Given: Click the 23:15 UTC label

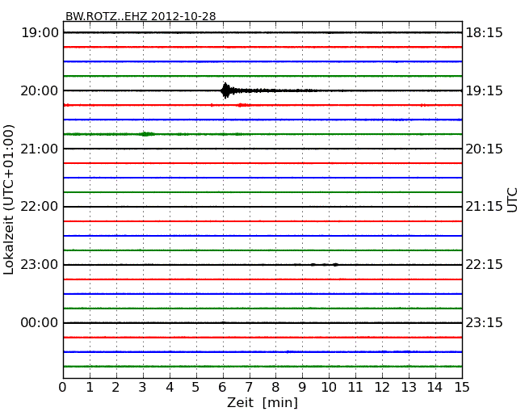Looking at the screenshot, I should click(x=484, y=322).
